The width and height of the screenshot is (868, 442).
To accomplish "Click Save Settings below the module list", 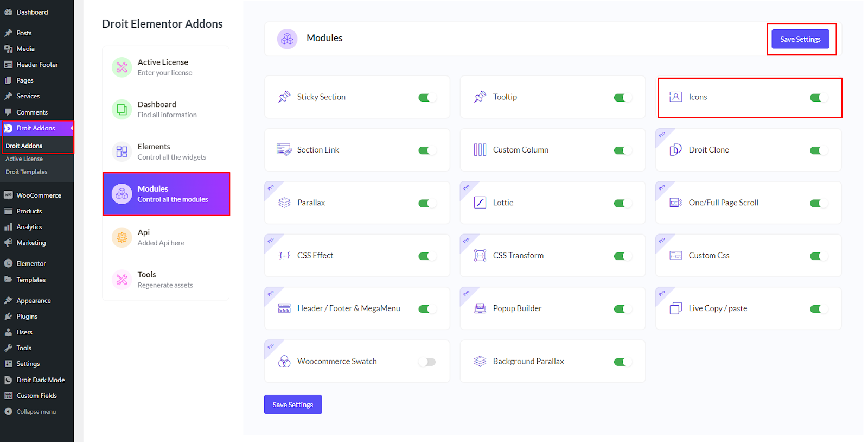I will pyautogui.click(x=293, y=405).
